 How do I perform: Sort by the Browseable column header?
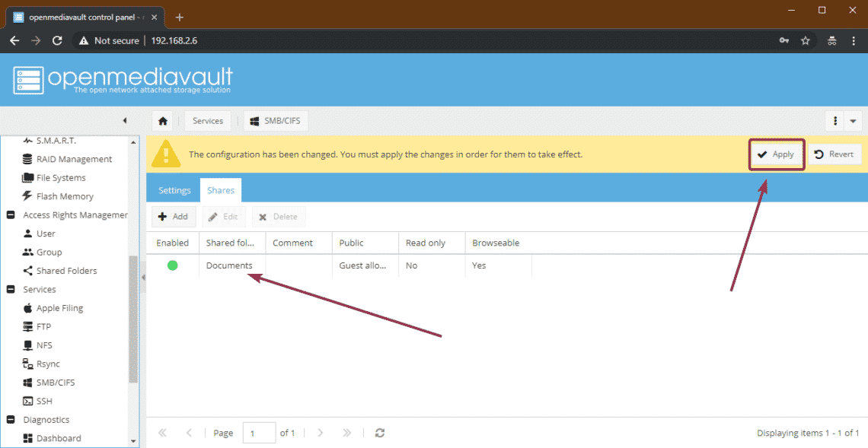tap(498, 243)
